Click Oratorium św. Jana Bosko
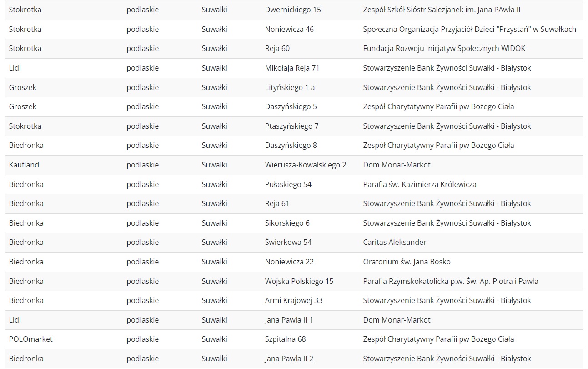Screen dimensions: 588x369 coord(407,262)
